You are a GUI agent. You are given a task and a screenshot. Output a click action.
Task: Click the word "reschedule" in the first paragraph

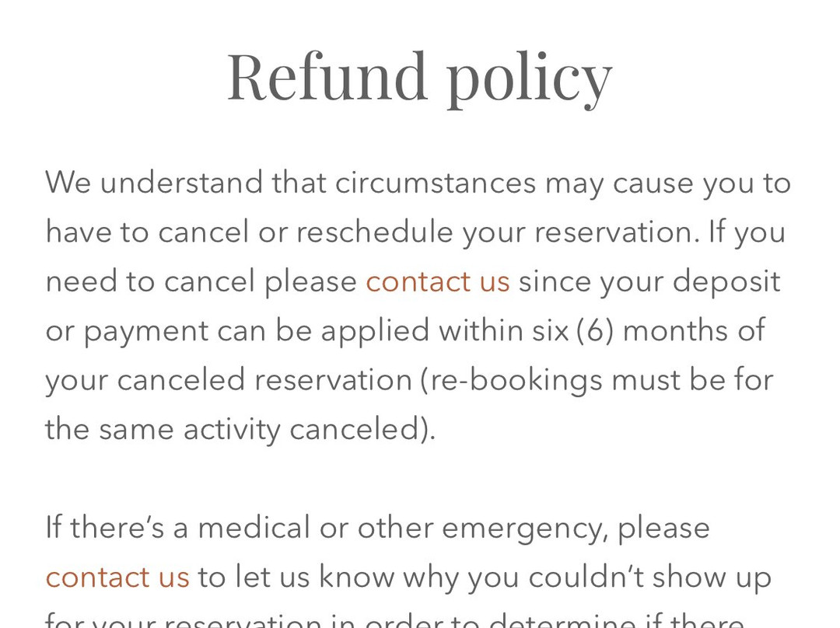pyautogui.click(x=375, y=232)
